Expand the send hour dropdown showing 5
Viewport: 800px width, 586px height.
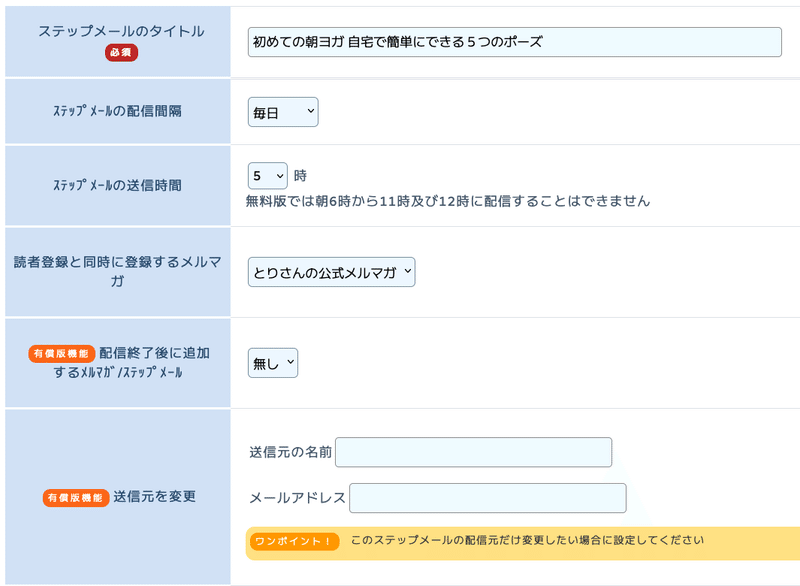(x=267, y=176)
